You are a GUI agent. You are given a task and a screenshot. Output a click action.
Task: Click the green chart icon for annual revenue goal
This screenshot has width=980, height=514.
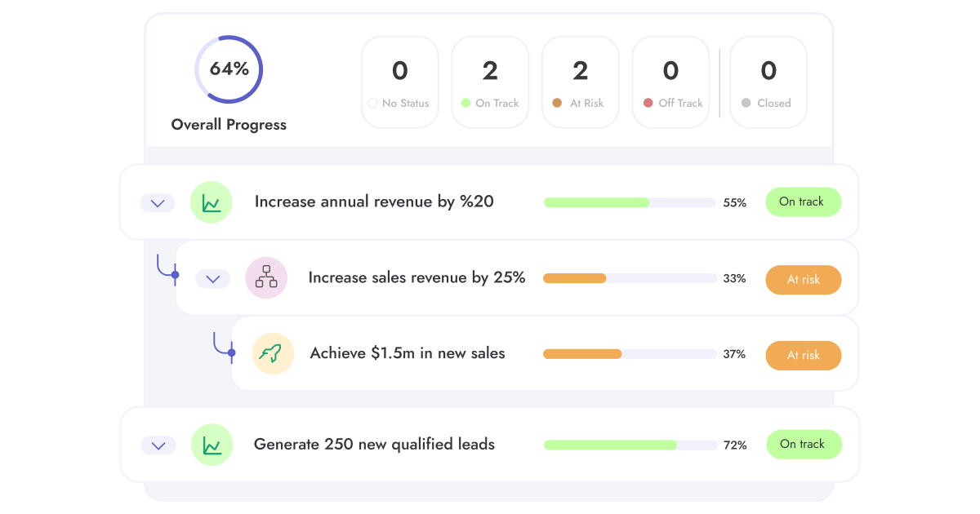(x=211, y=202)
